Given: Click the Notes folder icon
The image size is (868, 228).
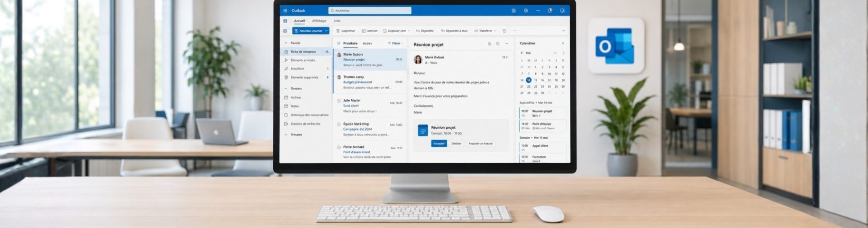Looking at the screenshot, I should [x=286, y=106].
